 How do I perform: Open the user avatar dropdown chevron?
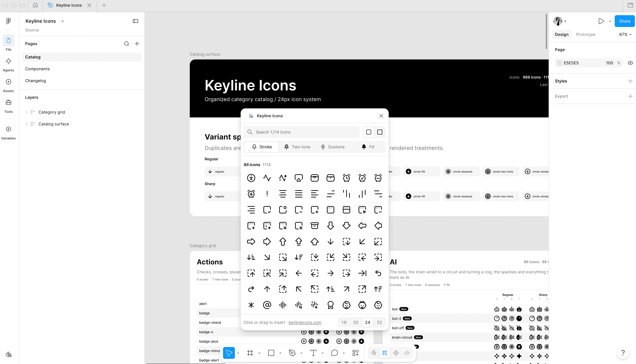pyautogui.click(x=565, y=21)
